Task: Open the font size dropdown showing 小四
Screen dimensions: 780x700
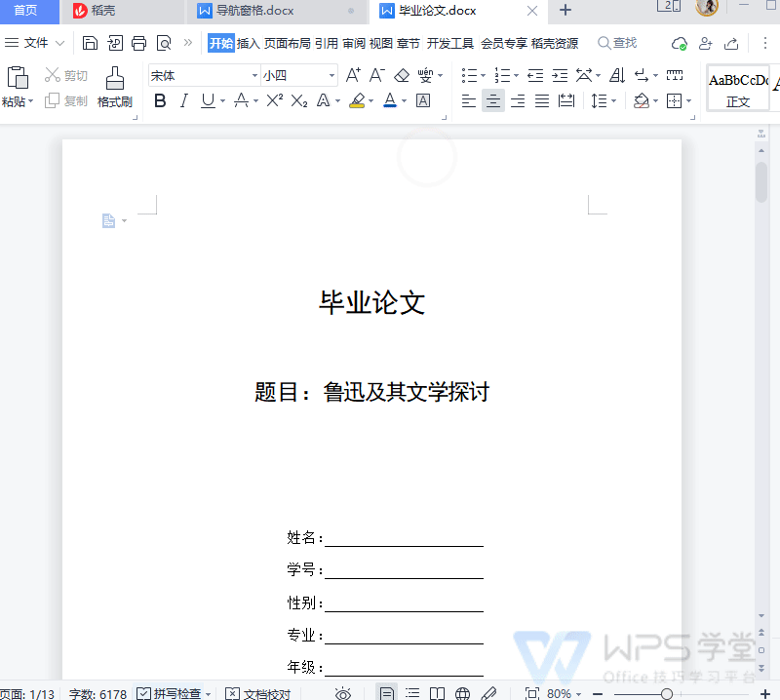Action: tap(332, 76)
